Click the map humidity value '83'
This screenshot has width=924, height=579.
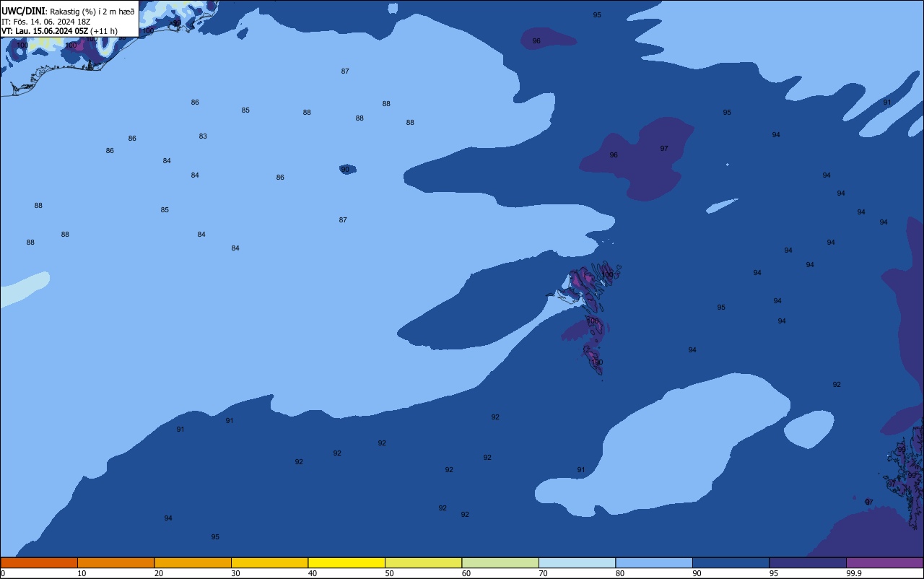point(203,136)
